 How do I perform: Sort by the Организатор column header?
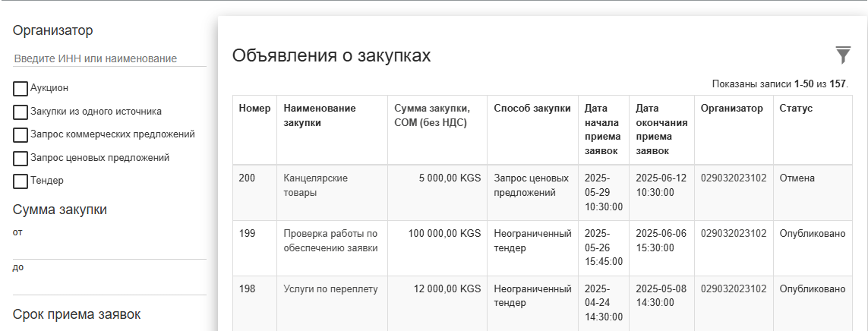coord(732,109)
